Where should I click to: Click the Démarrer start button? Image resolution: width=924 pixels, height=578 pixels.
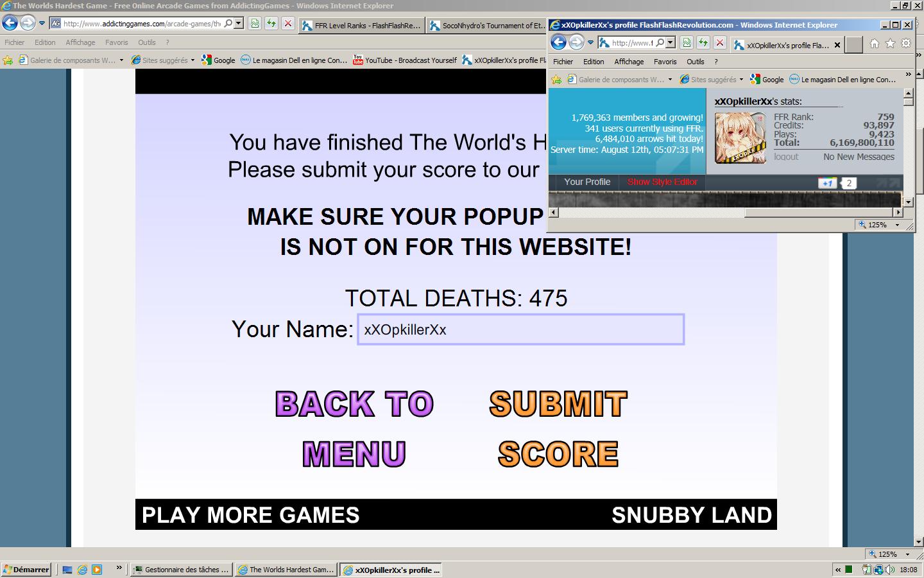26,570
